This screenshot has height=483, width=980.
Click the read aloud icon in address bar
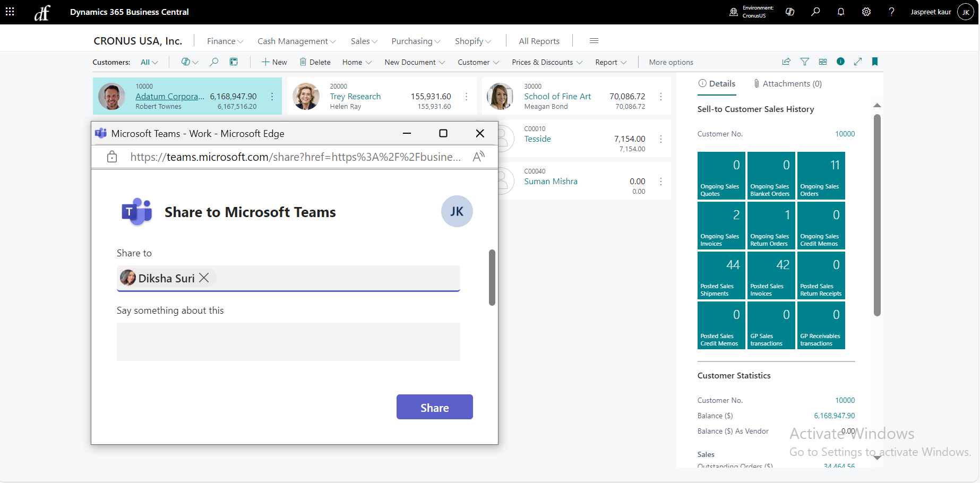478,157
